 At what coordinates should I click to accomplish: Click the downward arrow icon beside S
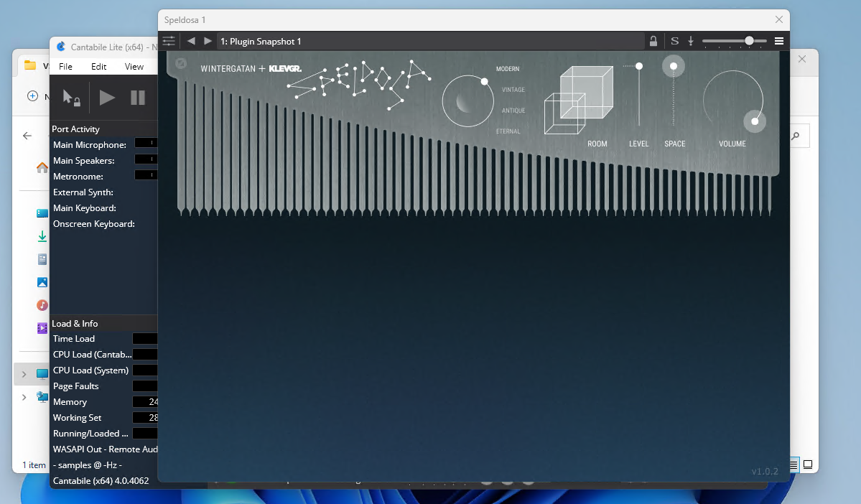tap(691, 42)
